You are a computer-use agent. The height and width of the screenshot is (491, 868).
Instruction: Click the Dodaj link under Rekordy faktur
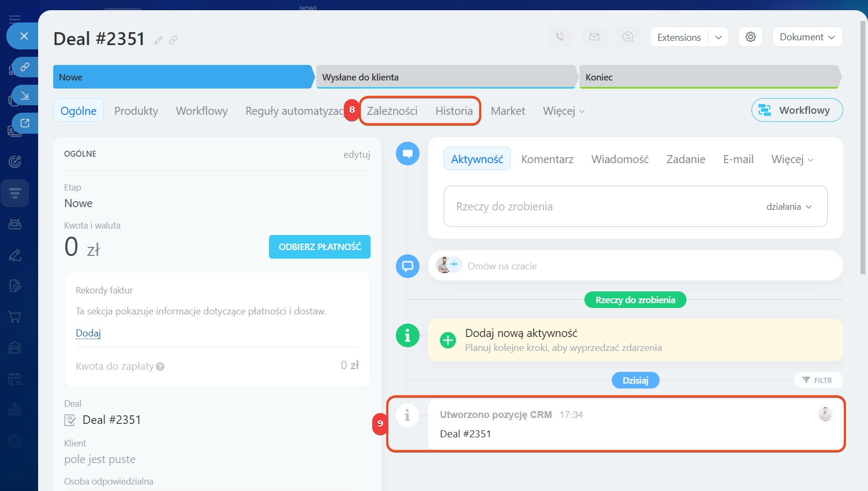coord(88,333)
